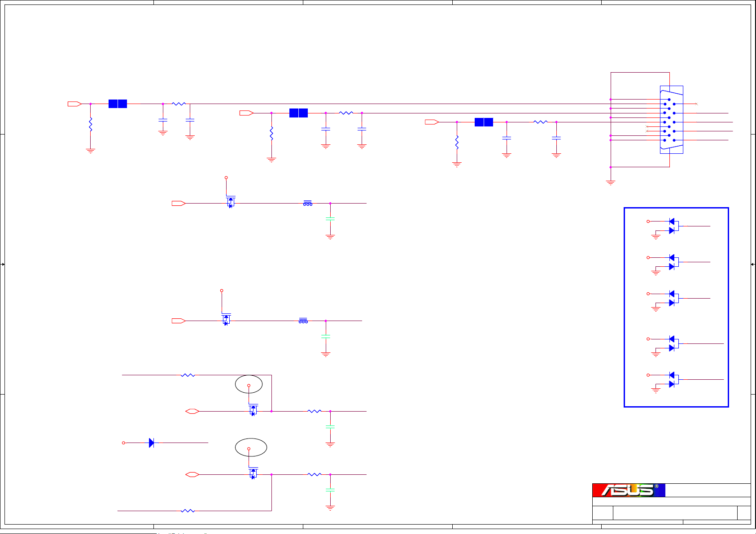This screenshot has height=534, width=756.
Task: Click the middle diode pair in blue box
Action: [x=673, y=298]
